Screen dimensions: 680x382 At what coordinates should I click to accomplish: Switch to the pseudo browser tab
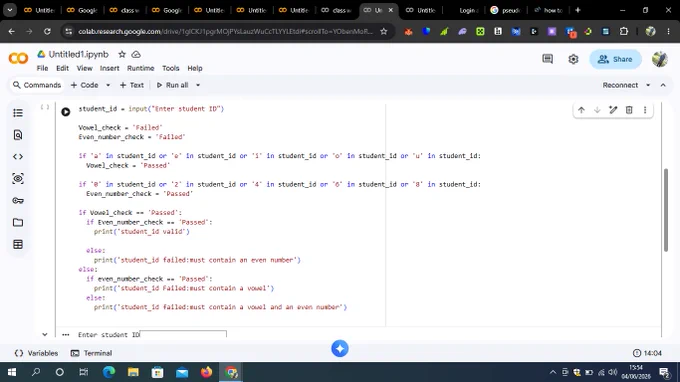(506, 10)
